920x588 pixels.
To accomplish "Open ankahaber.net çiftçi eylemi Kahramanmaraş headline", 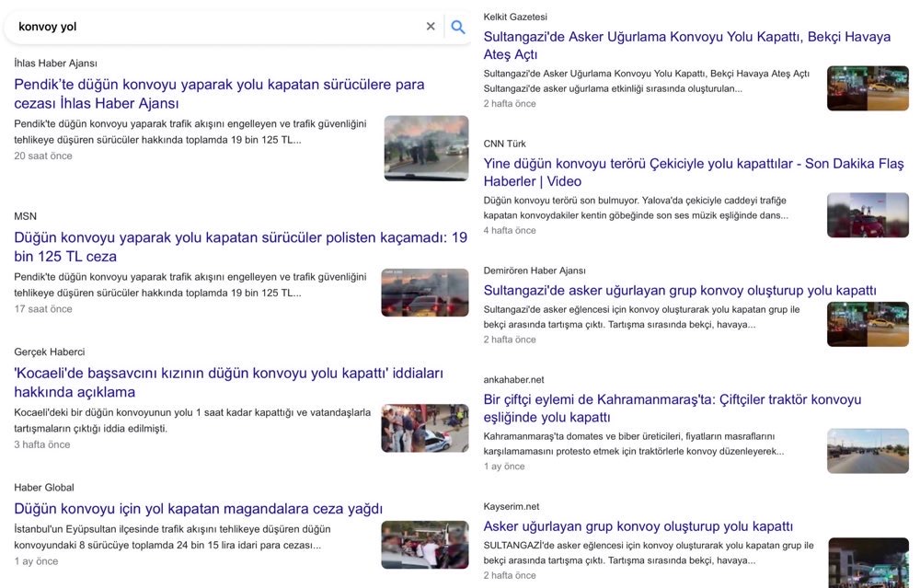I will [672, 409].
